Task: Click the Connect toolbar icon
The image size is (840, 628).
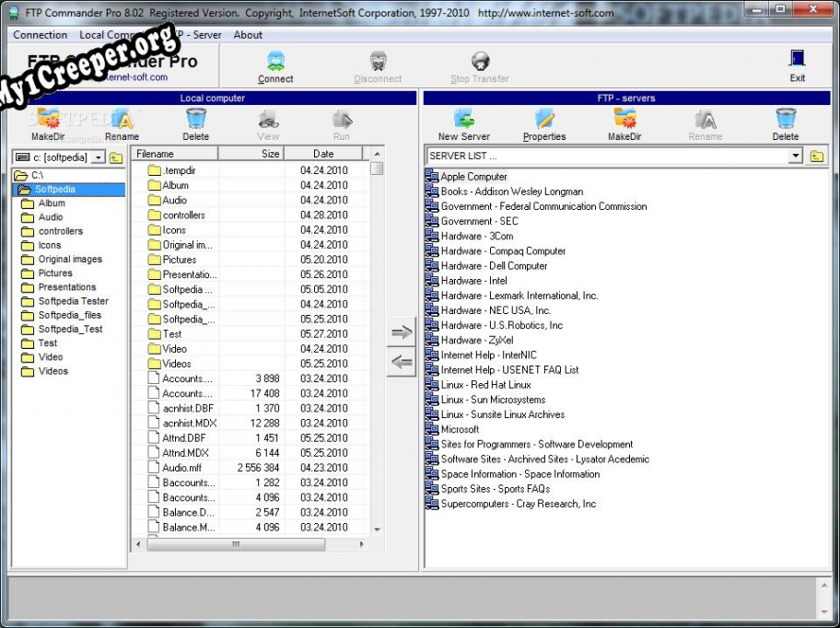Action: (275, 63)
